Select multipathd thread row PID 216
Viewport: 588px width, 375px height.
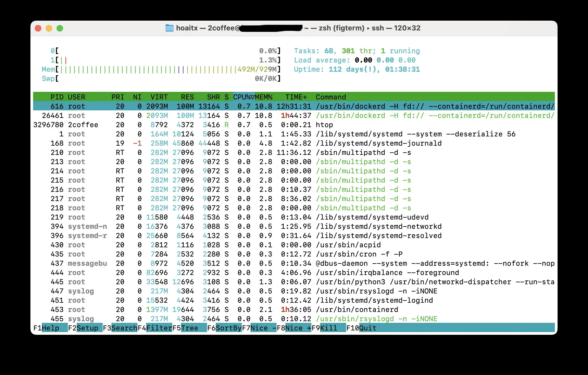click(x=294, y=189)
